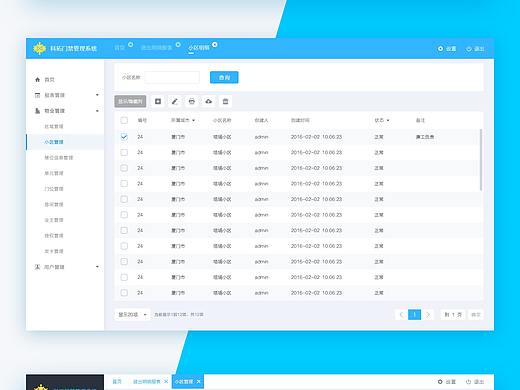Click the user management icon in the sidebar
Screen dimensions: 520x390
(x=37, y=267)
